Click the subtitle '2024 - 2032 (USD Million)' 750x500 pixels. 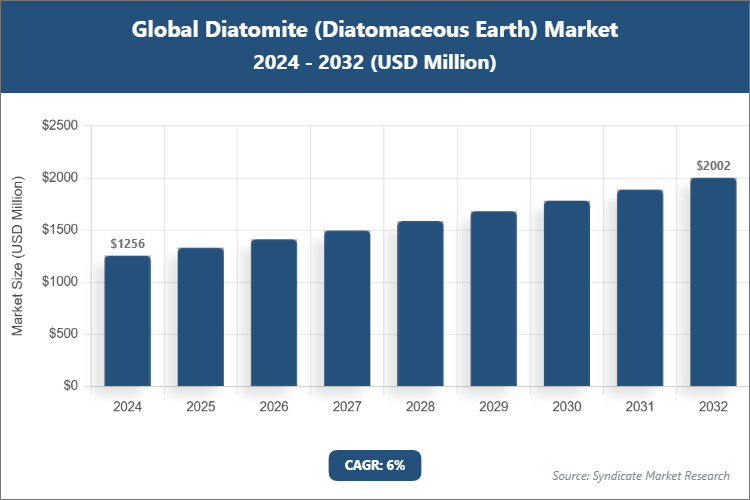[375, 62]
